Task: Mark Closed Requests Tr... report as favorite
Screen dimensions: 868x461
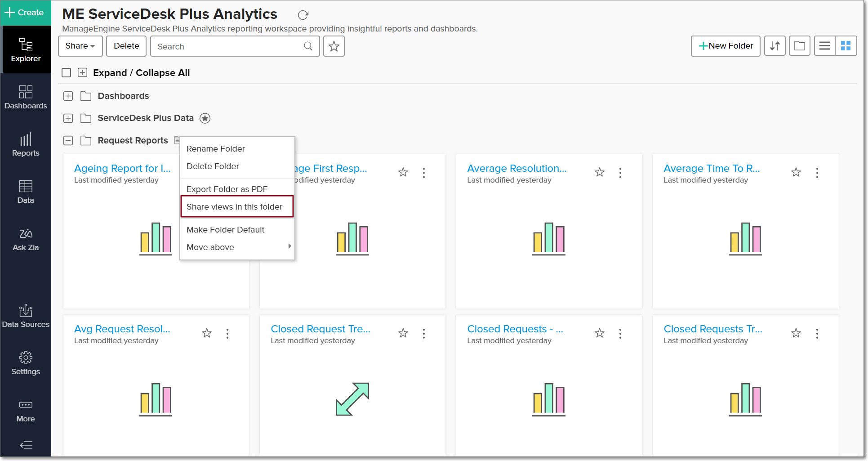Action: click(796, 333)
